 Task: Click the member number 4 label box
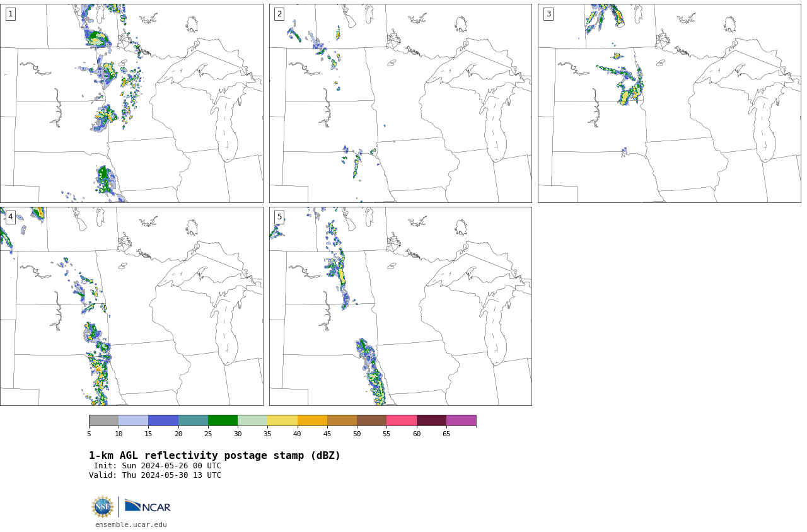tap(10, 217)
